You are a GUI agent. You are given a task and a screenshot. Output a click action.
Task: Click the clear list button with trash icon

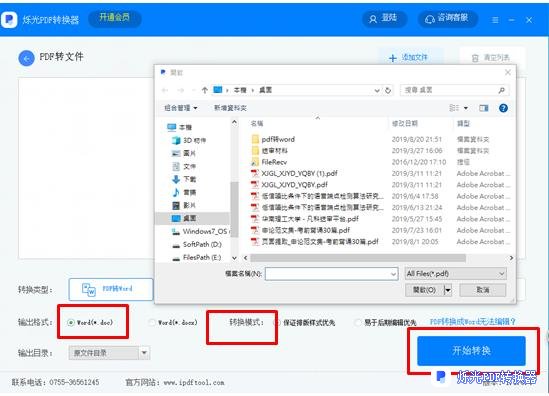click(x=491, y=58)
